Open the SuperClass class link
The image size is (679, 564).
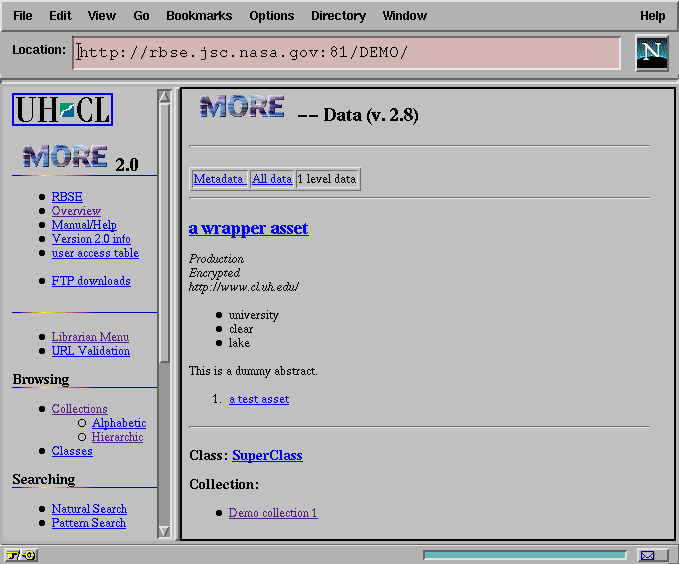click(x=267, y=456)
